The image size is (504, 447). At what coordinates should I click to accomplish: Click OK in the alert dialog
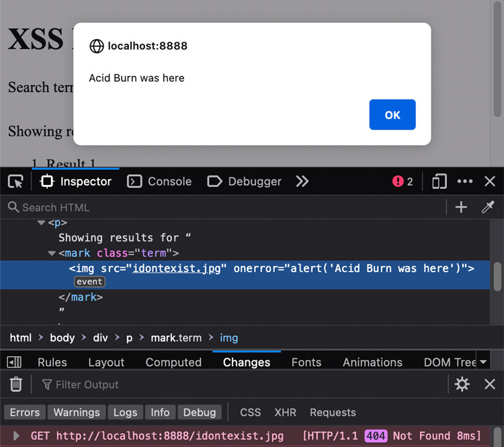pos(392,115)
